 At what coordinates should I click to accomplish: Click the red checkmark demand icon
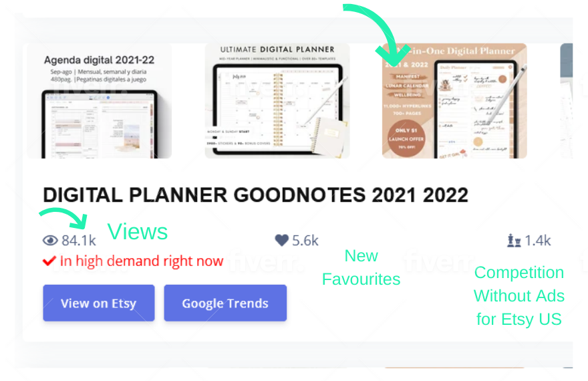click(x=49, y=261)
